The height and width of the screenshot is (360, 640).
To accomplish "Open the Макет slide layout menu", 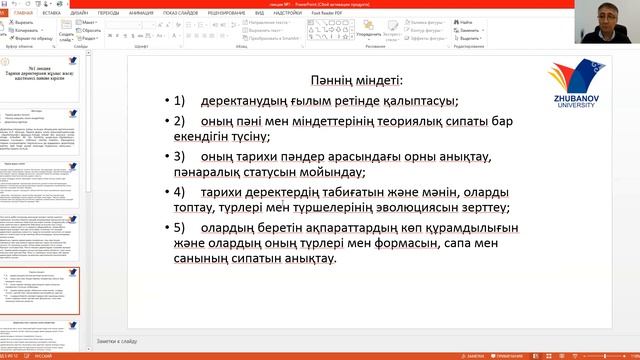I will pos(87,22).
